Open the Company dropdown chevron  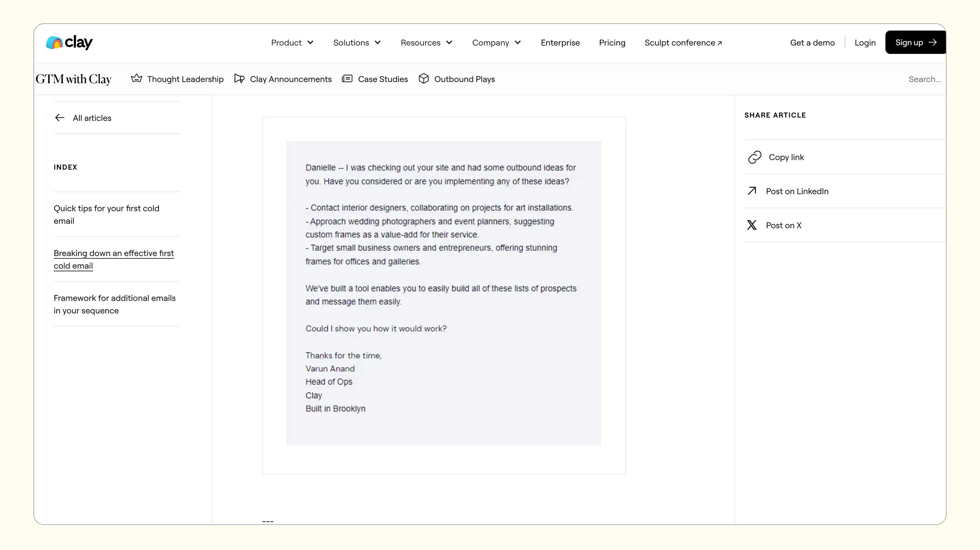pos(518,43)
